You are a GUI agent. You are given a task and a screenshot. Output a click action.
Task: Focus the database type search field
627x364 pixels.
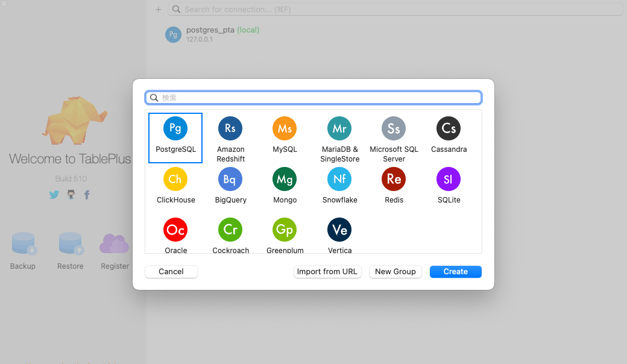point(313,98)
